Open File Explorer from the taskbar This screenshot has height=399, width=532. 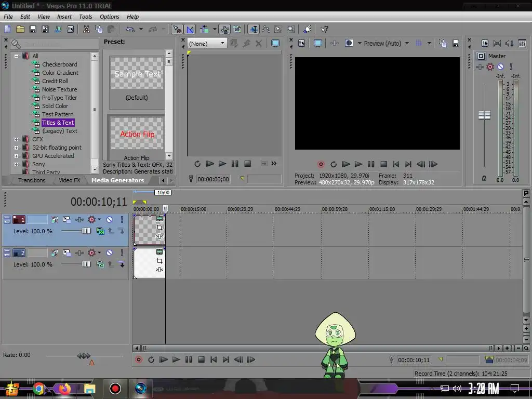[x=89, y=389]
